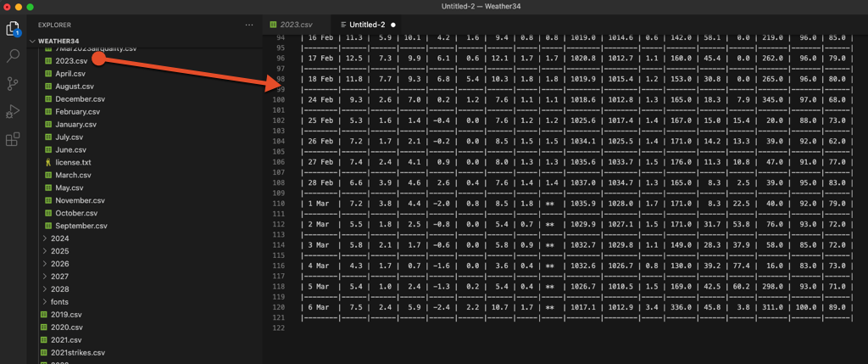Open November.csv file
Viewport: 868px width, 364px height.
pyautogui.click(x=80, y=200)
